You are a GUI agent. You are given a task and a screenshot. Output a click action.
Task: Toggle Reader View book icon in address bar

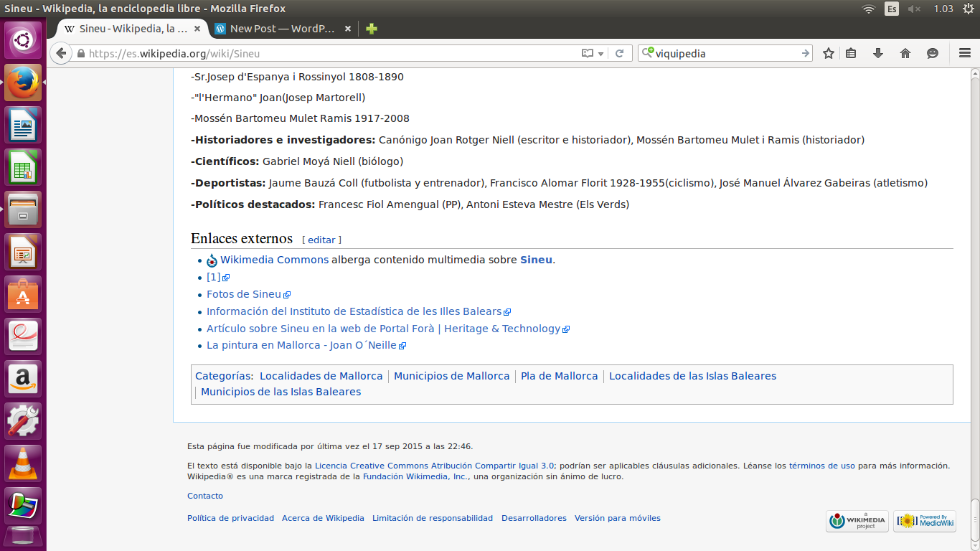[587, 53]
